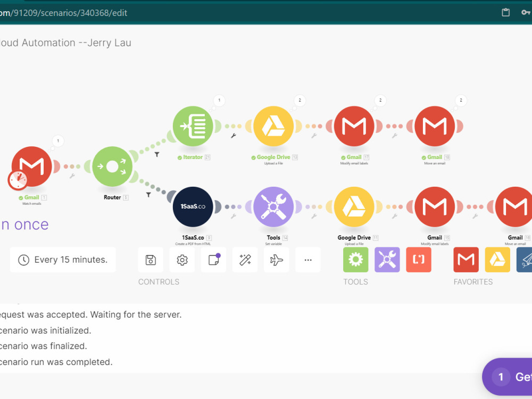The image size is (532, 399).
Task: Open the purple Tools favorite in toolbar
Action: [387, 260]
